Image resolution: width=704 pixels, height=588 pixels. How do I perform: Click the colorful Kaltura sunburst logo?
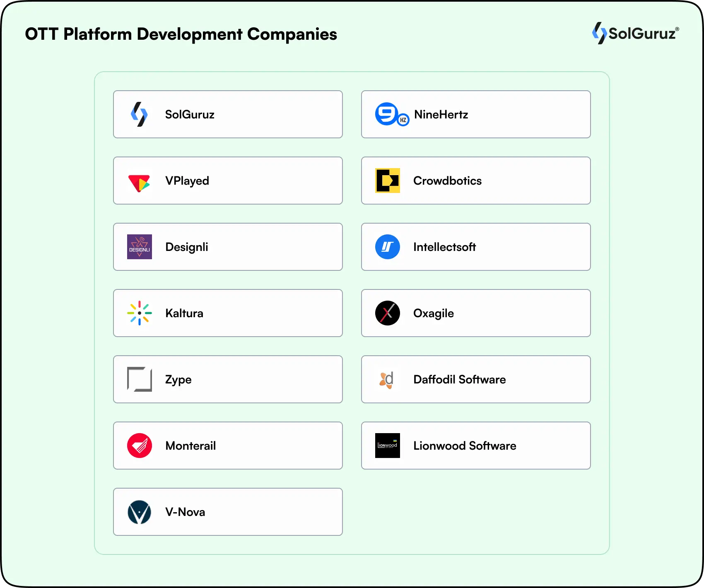click(140, 313)
